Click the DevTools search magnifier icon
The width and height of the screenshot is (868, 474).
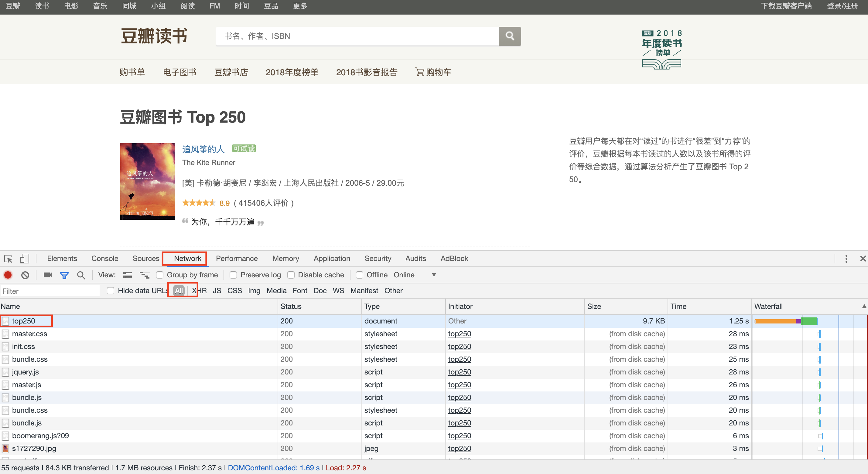81,275
